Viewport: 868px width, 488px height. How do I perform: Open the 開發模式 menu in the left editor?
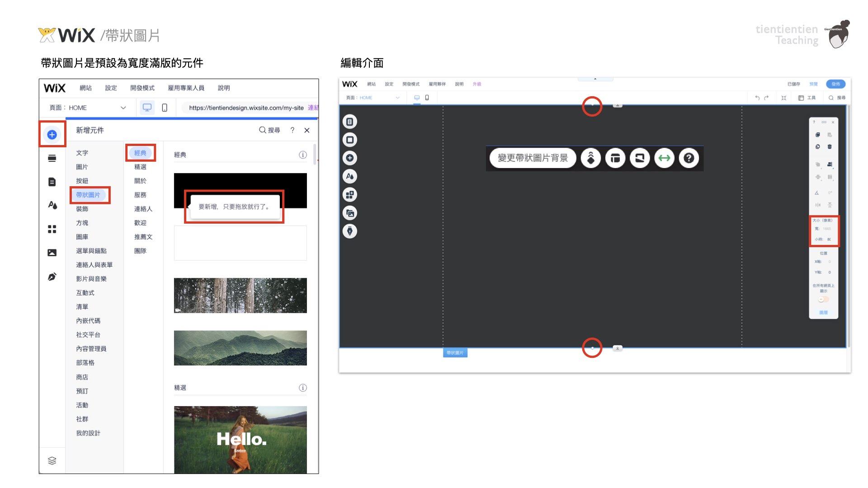click(142, 88)
